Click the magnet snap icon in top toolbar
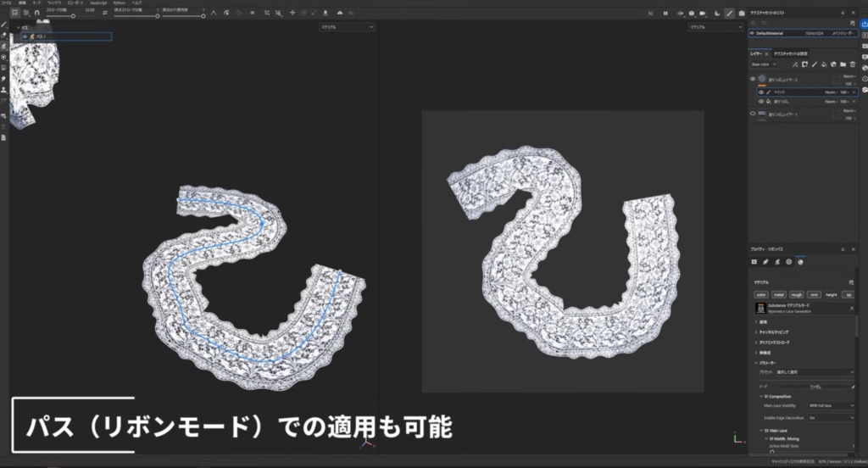The height and width of the screenshot is (468, 868). coord(36,13)
